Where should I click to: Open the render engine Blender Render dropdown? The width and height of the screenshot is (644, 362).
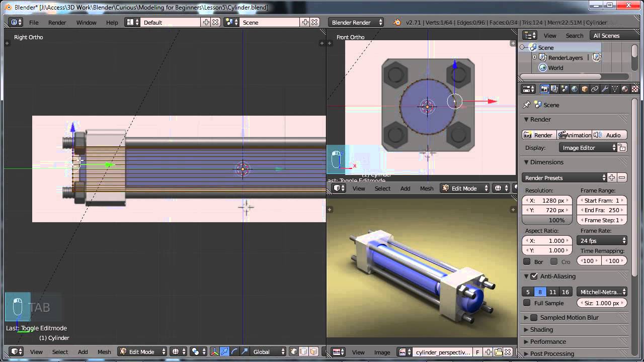click(356, 22)
